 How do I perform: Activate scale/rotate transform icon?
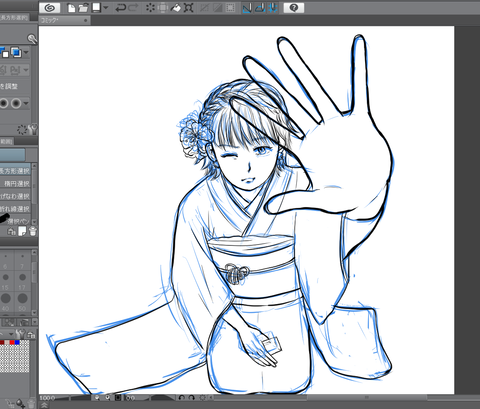click(189, 8)
